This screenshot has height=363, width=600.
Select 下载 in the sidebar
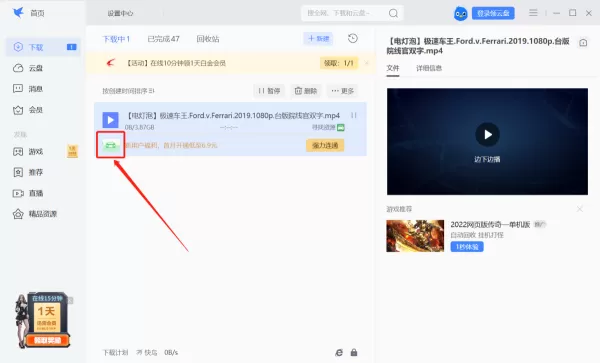click(43, 47)
